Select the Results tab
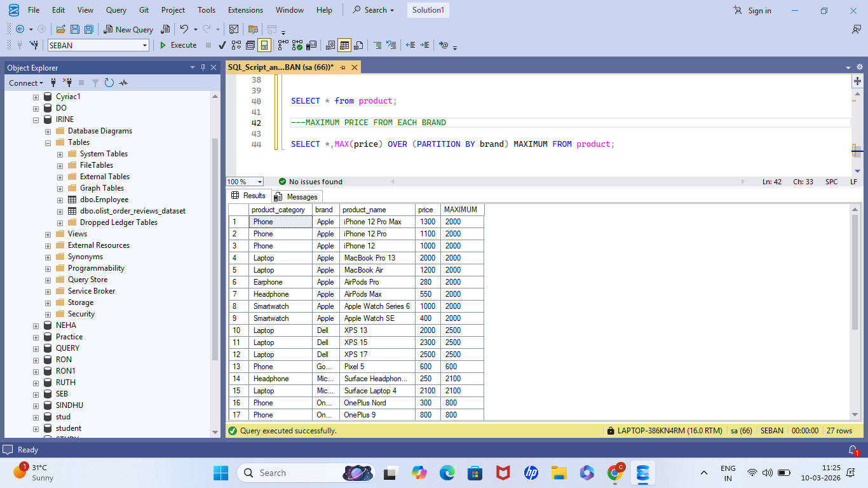The image size is (868, 488). coord(249,196)
